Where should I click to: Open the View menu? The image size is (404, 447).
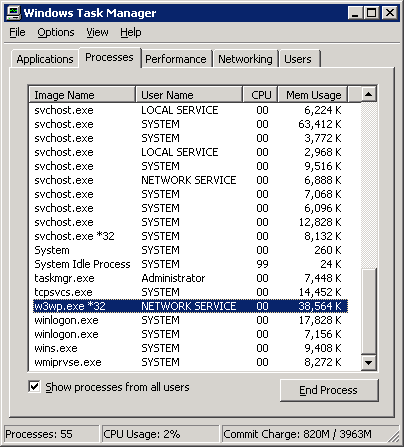97,32
